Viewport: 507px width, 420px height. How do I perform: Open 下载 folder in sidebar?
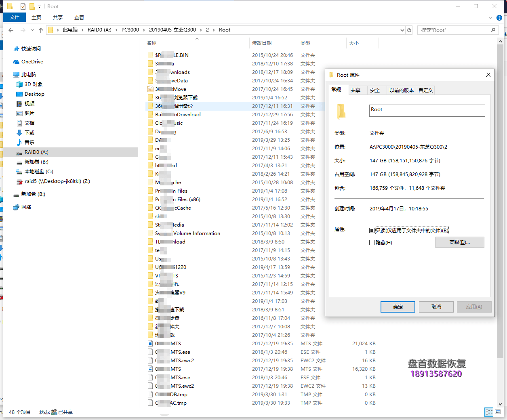(x=25, y=133)
